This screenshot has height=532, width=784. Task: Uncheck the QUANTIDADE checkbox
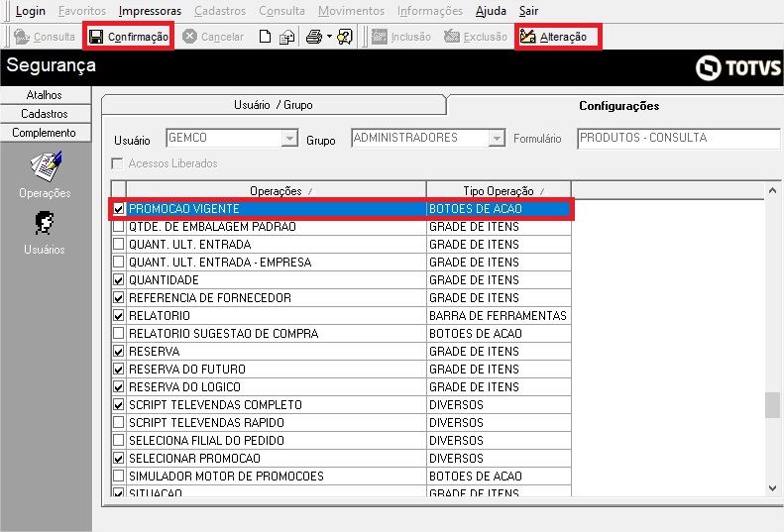[x=119, y=280]
